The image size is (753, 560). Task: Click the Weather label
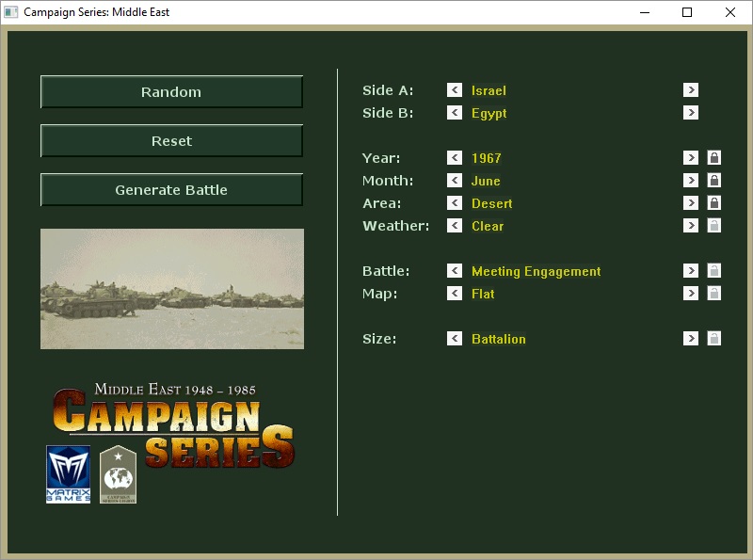point(395,225)
